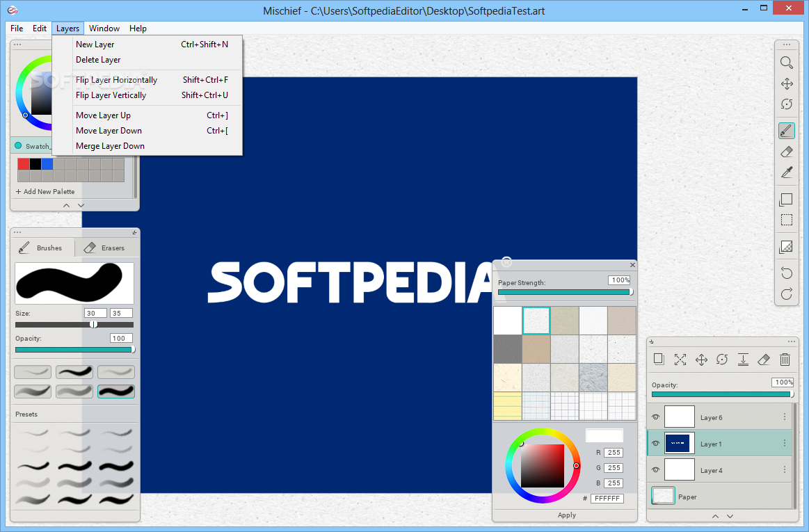This screenshot has width=809, height=532.
Task: Click the Undo arrow in right toolbar
Action: pos(786,273)
